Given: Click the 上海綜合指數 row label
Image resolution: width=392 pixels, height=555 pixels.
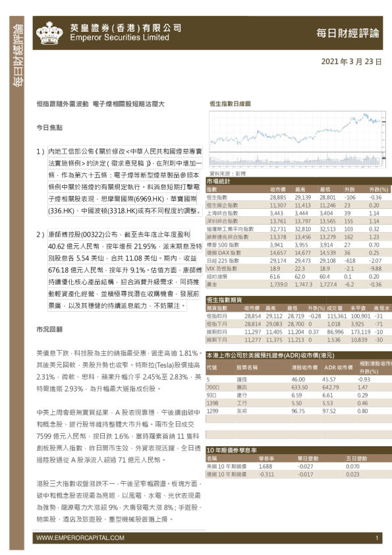Looking at the screenshot, I should point(222,213).
